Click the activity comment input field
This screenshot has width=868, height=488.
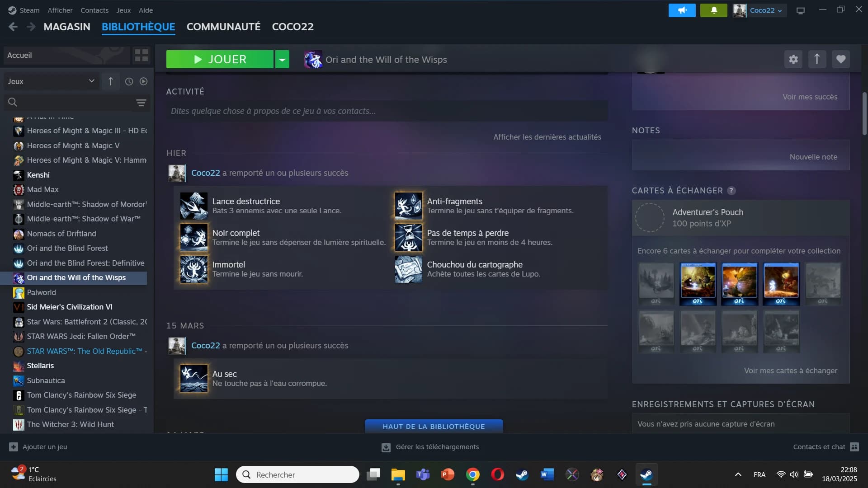coord(387,111)
